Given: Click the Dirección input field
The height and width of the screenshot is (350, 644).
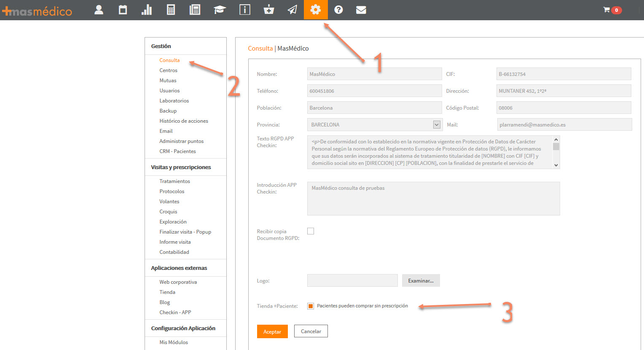Looking at the screenshot, I should (564, 91).
